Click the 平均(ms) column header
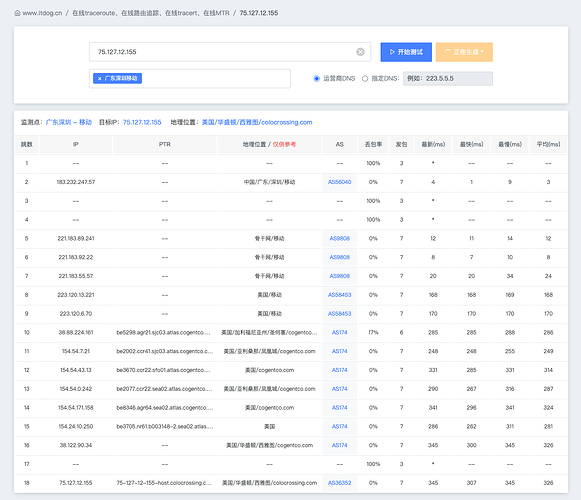 [x=548, y=145]
